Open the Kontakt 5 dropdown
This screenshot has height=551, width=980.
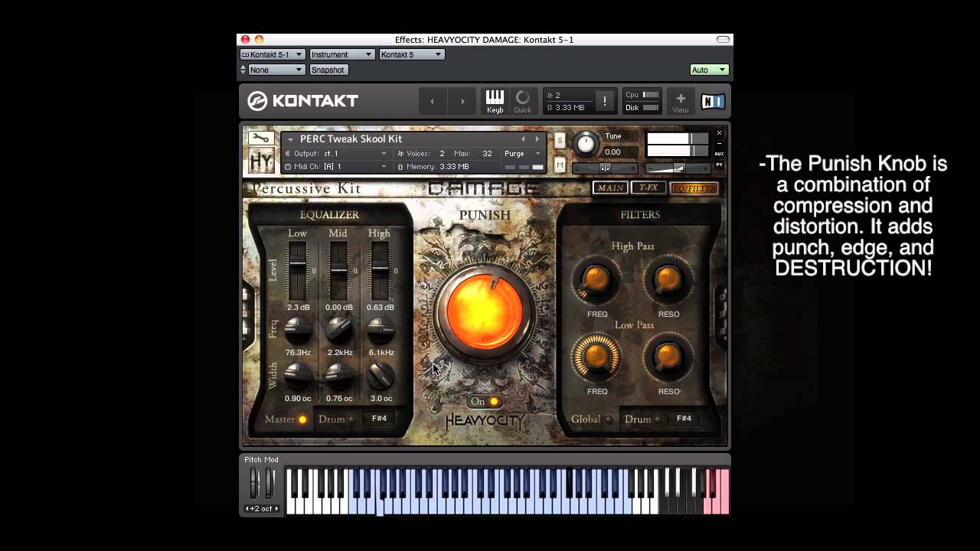point(411,54)
